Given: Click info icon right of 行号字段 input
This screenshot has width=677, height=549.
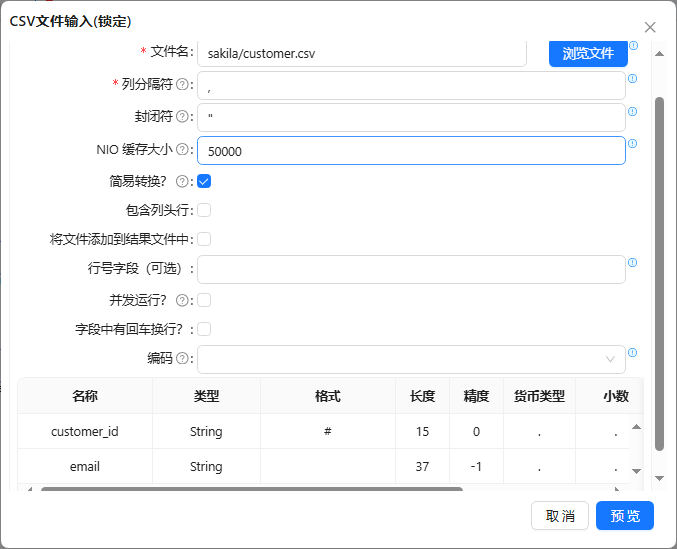Looking at the screenshot, I should point(633,263).
